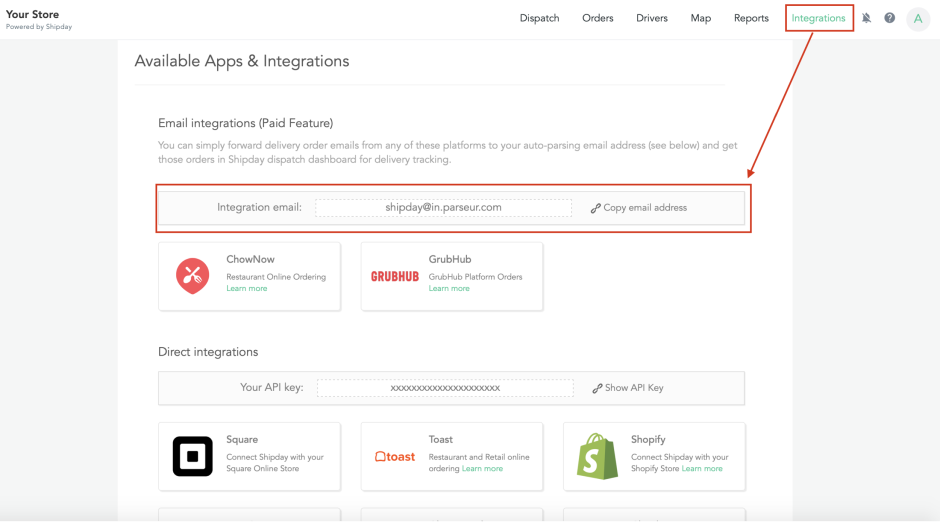The image size is (940, 522).
Task: Click the 'Powered by Shipday' text
Action: 39,27
